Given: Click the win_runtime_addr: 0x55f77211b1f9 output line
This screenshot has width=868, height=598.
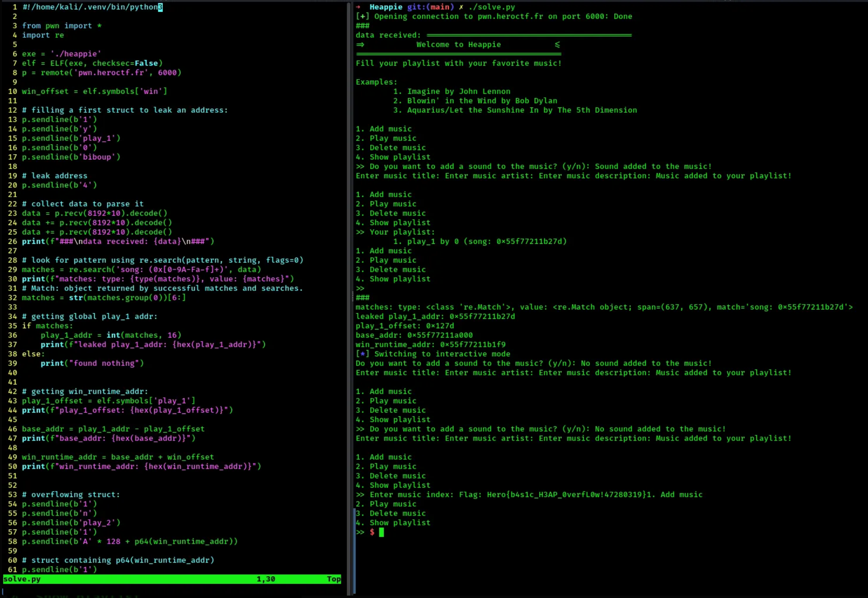Looking at the screenshot, I should (430, 344).
